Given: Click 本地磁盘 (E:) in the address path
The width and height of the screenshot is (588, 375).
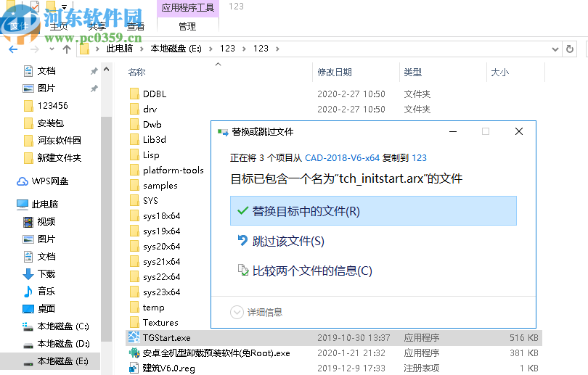Looking at the screenshot, I should (176, 49).
